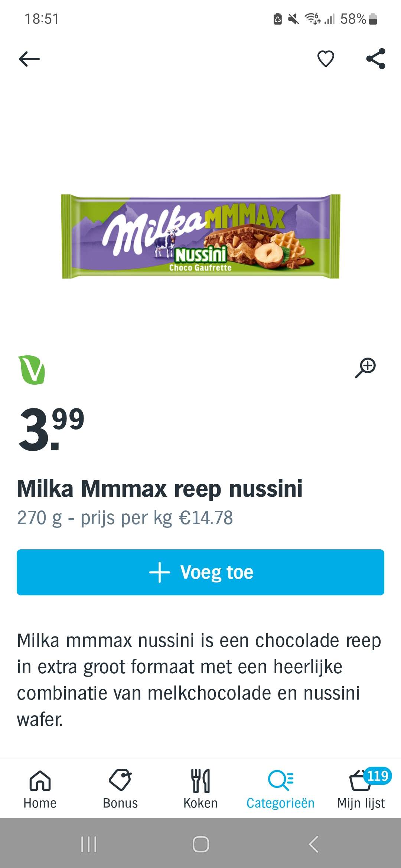Open the Koken tab
Screen dimensions: 401x868
click(x=200, y=789)
